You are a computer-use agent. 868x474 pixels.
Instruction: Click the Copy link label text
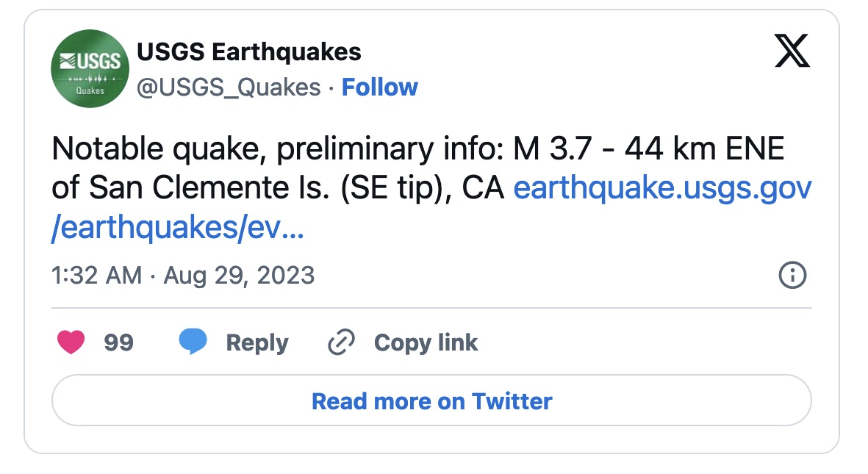click(x=426, y=342)
